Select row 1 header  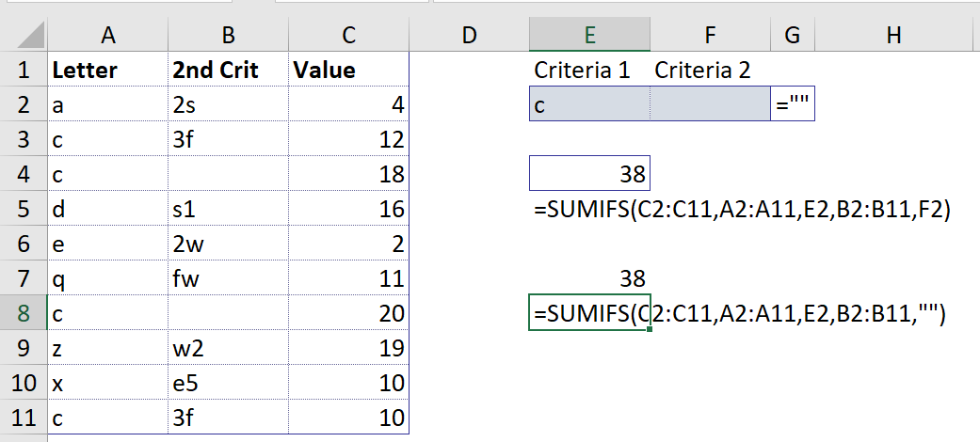click(x=24, y=70)
